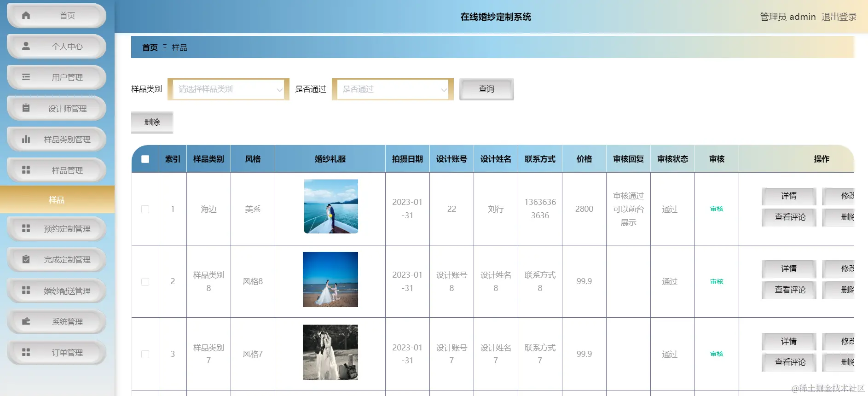Click the 审核通过可以前台展示 reply cell
Screen dimensions: 868x396
point(628,209)
